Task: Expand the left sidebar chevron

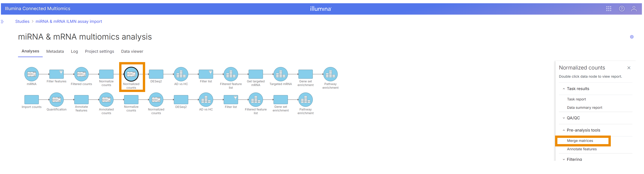Action: pos(2,22)
